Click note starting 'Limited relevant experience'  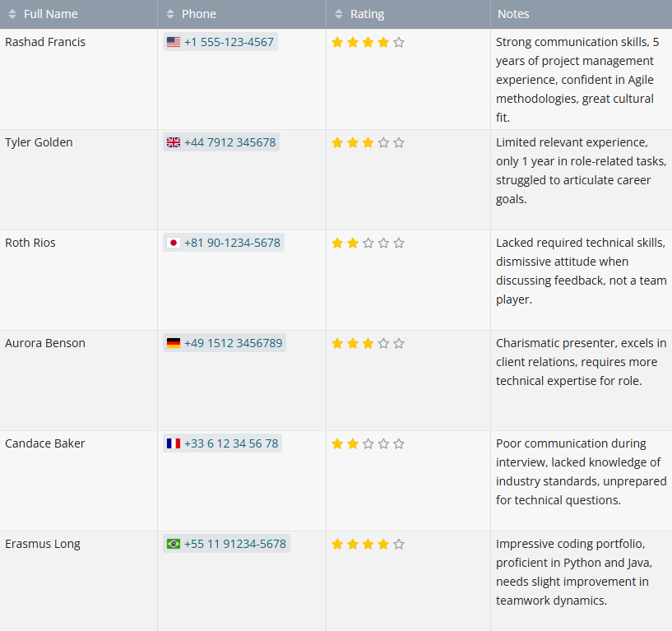click(582, 170)
